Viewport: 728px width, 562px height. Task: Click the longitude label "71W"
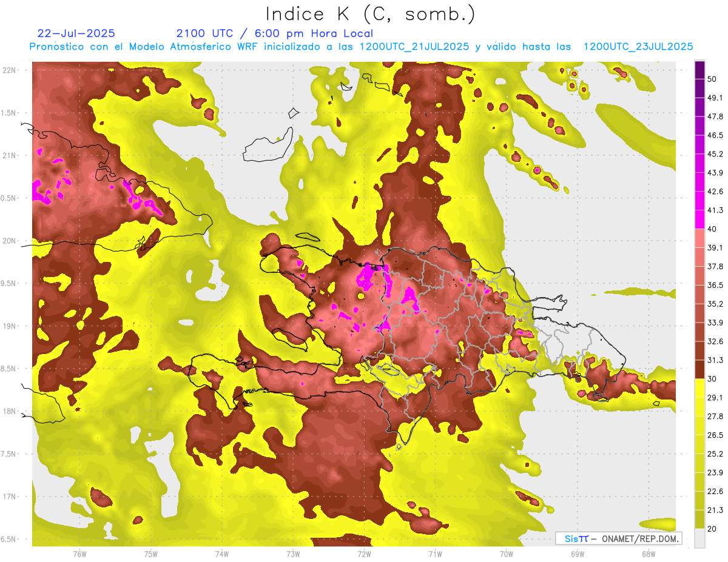435,554
